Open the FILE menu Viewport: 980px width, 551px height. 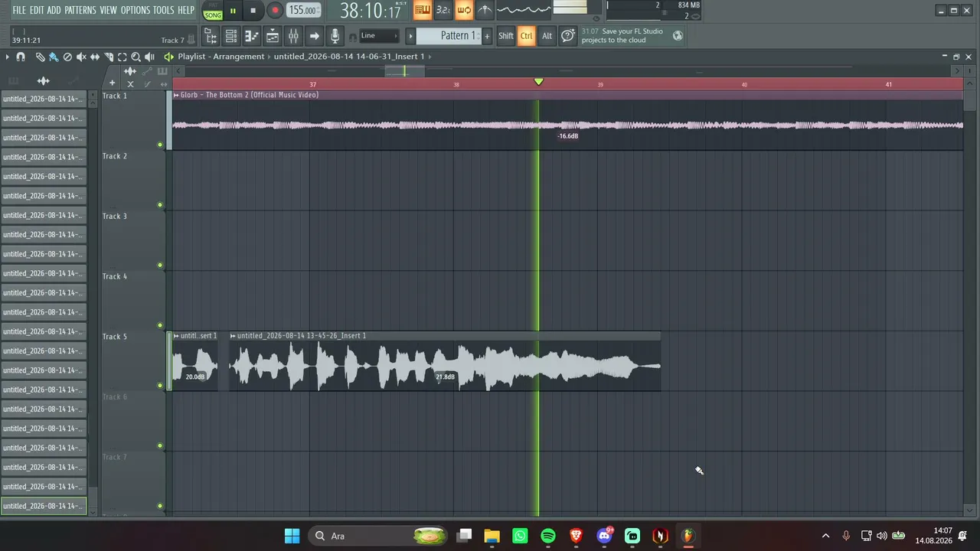tap(19, 10)
